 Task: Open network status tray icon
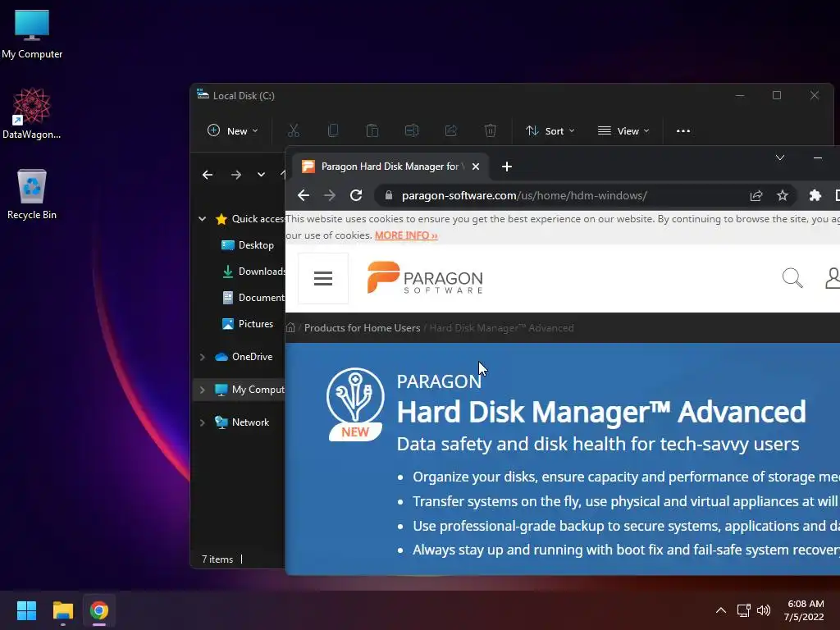click(743, 610)
